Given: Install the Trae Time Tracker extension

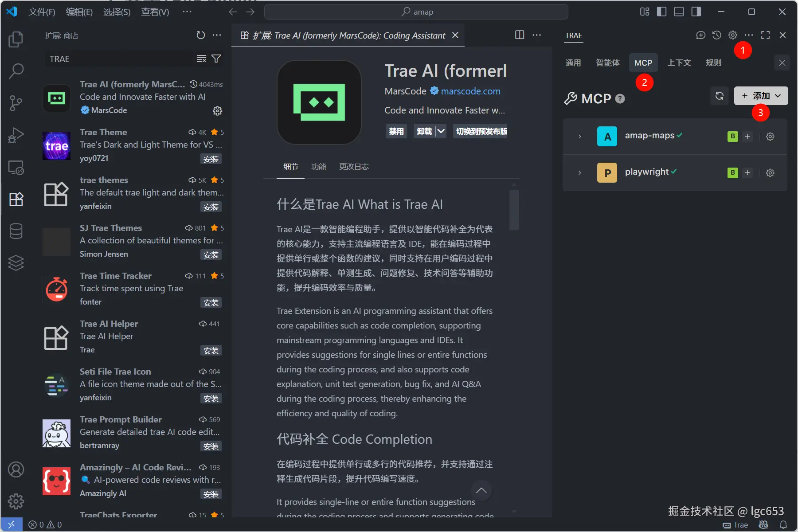Looking at the screenshot, I should [211, 303].
